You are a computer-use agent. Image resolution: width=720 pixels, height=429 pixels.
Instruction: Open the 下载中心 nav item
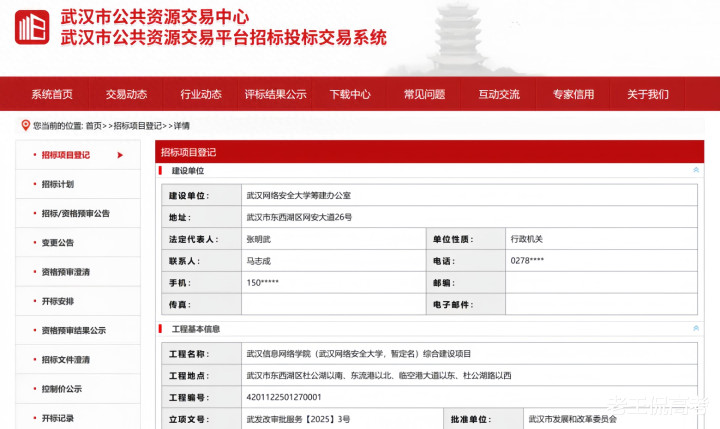pos(350,94)
